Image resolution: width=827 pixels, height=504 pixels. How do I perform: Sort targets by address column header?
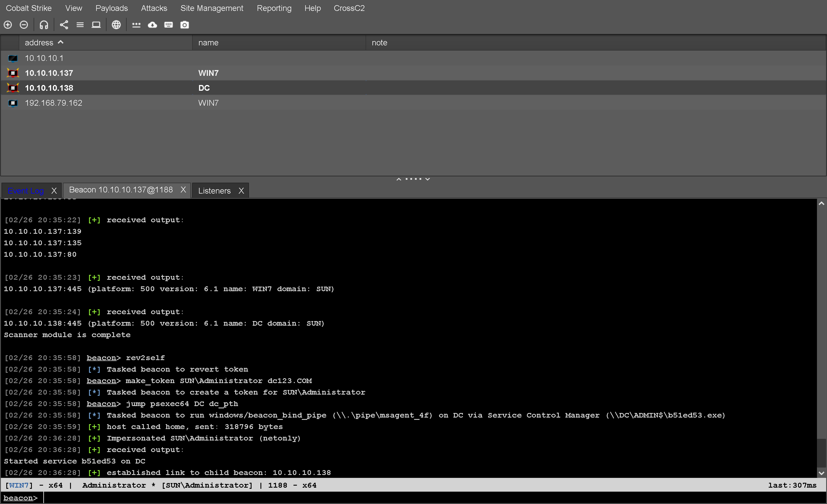(39, 43)
